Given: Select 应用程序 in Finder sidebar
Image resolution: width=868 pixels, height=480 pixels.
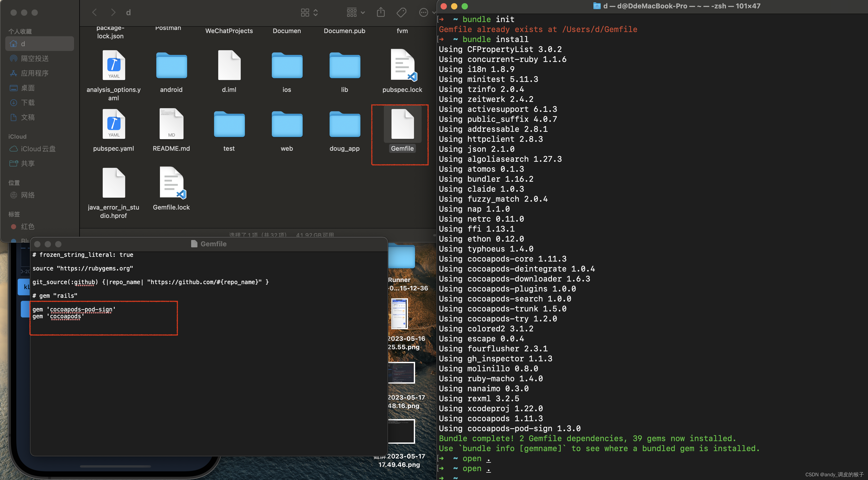Looking at the screenshot, I should [x=35, y=73].
